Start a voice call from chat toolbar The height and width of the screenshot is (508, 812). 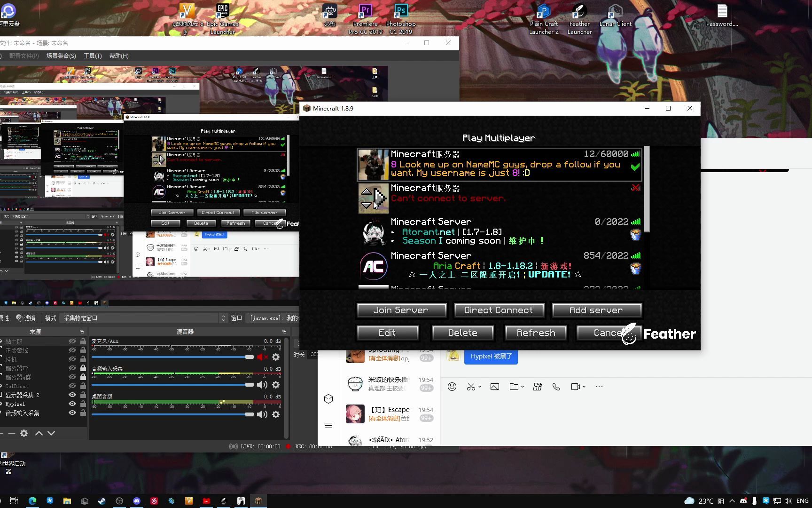pyautogui.click(x=556, y=387)
